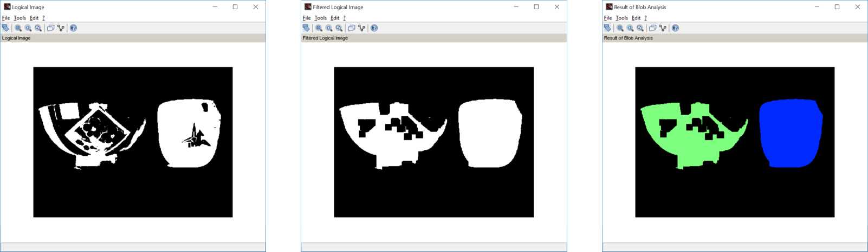Click the blue blob in Result of Blob Analysis
The width and height of the screenshot is (868, 252).
click(791, 133)
